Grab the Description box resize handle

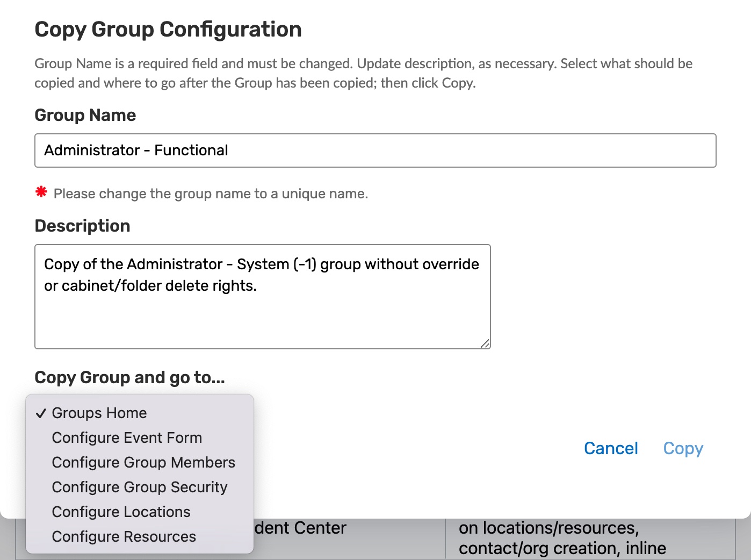tap(485, 343)
